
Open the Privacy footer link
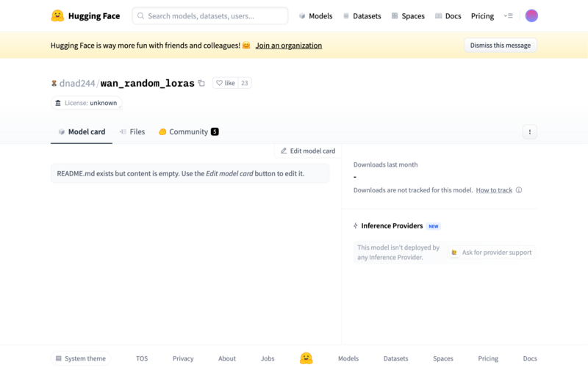[183, 359]
